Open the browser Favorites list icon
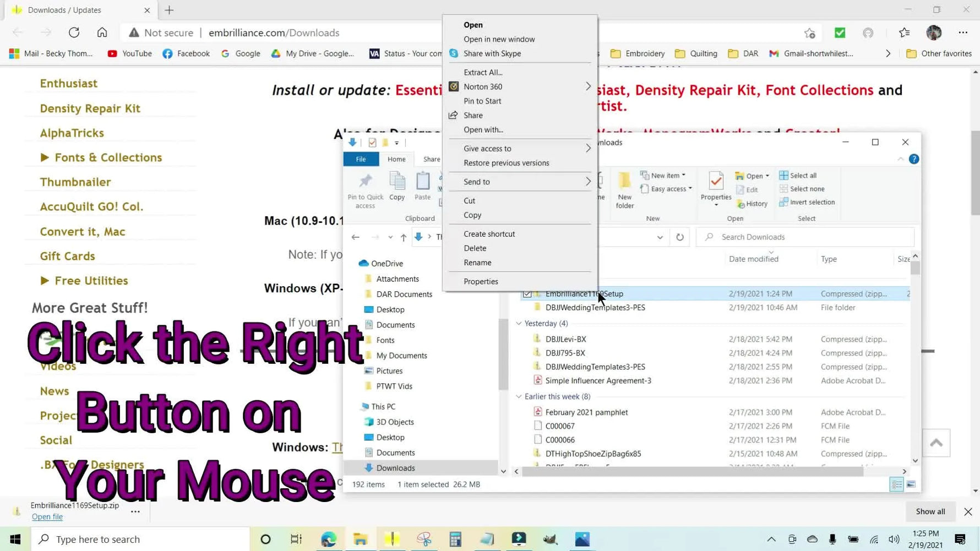The height and width of the screenshot is (551, 980). (x=904, y=33)
